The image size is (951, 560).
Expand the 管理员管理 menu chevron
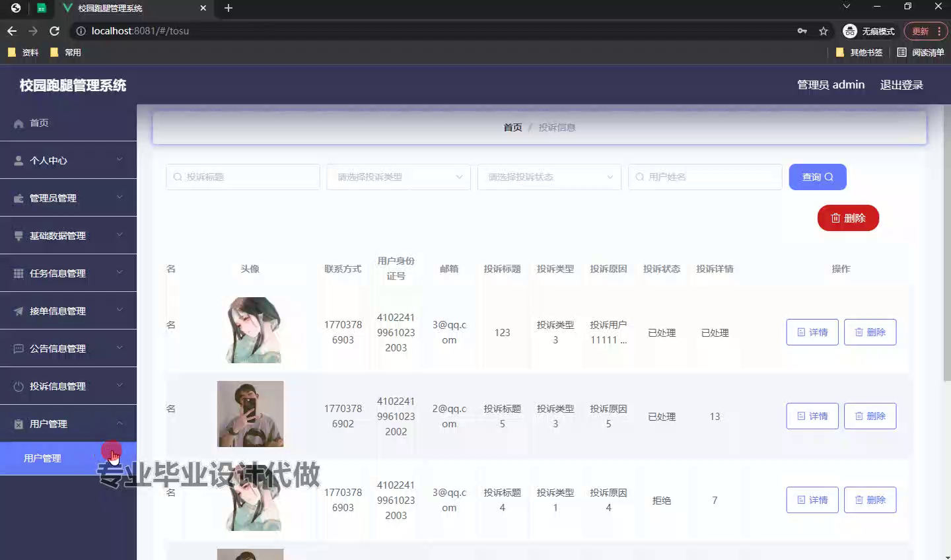[x=120, y=197]
